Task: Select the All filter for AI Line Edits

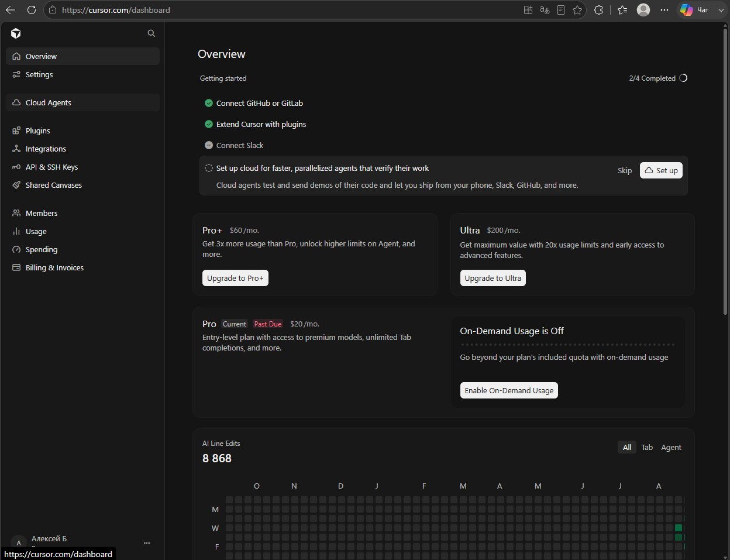Action: point(627,447)
